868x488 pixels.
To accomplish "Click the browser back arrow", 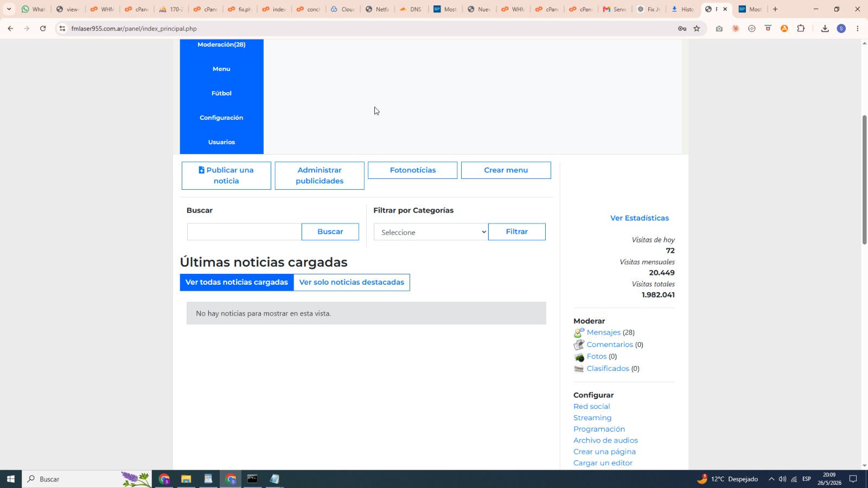I will pos(10,29).
